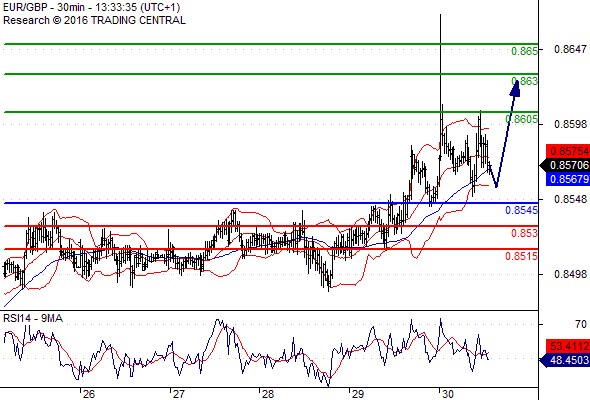Image resolution: width=590 pixels, height=400 pixels.
Task: Click the red 53.4112 RSI value tag
Action: (568, 346)
